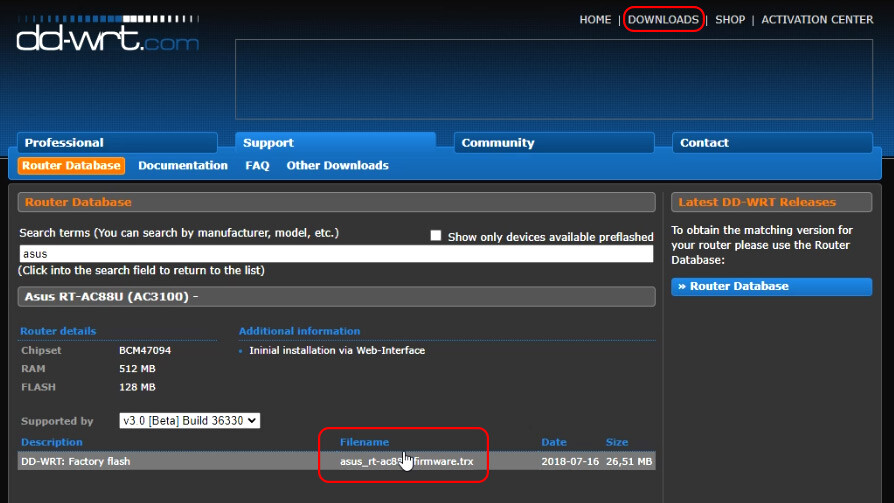Open the Supported by build version dropdown
894x503 pixels.
coord(189,420)
